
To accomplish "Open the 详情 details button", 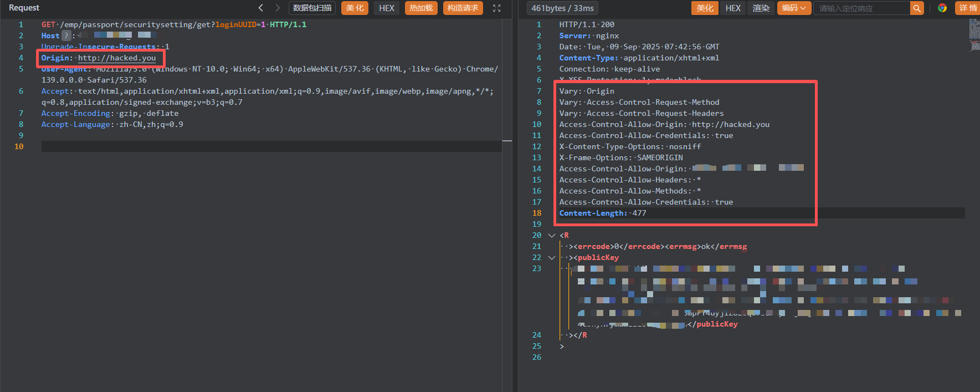I will click(968, 8).
